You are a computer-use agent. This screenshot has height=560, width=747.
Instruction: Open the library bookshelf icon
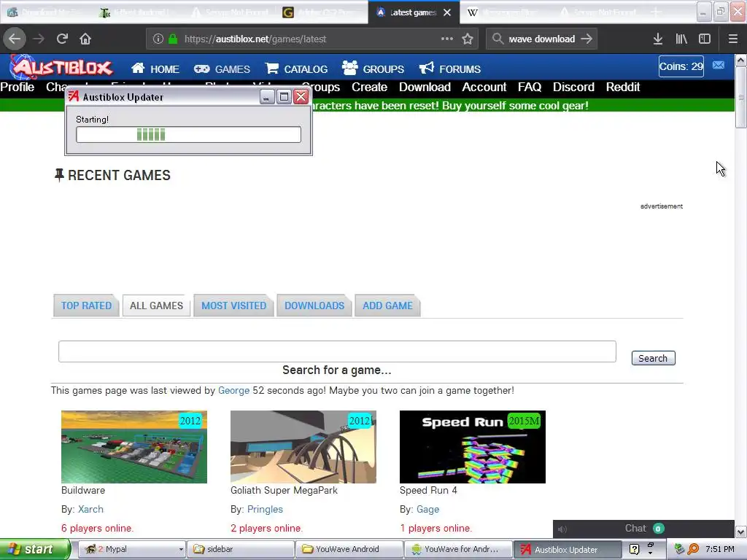point(681,39)
